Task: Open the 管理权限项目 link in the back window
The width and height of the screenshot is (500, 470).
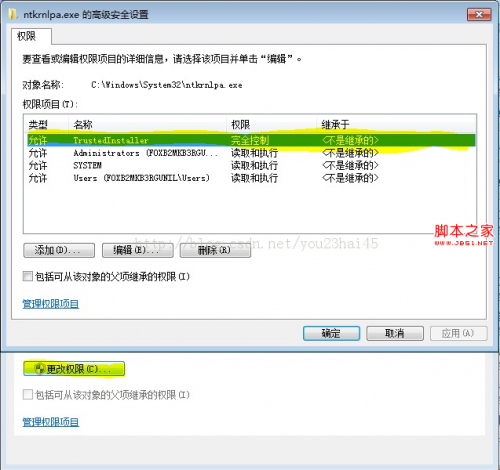Action: point(51,422)
